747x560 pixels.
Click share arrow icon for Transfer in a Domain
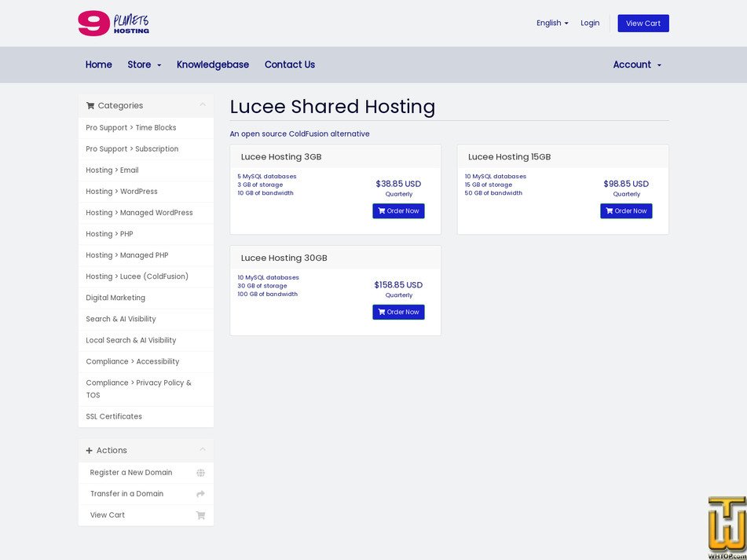(x=200, y=494)
